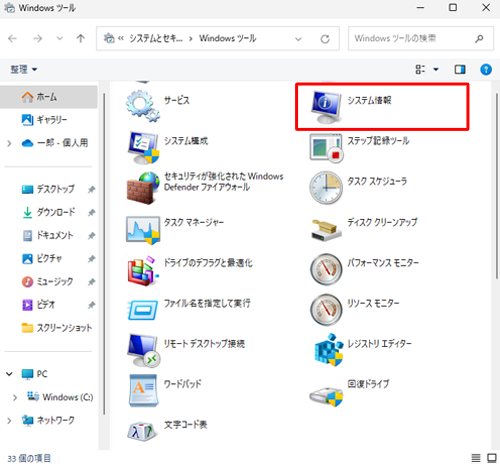Viewport: 500px width, 464px height.
Task: Select the 文字コード表 label text
Action: (x=186, y=424)
